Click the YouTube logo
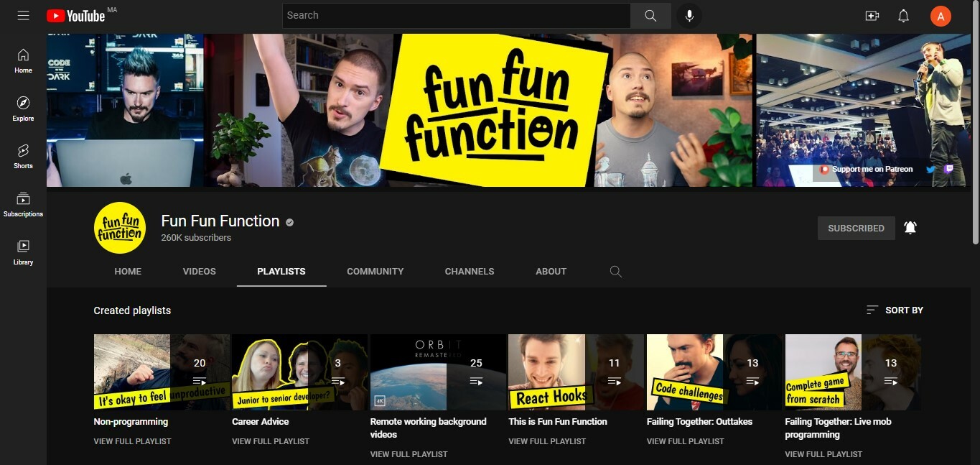The image size is (980, 465). pyautogui.click(x=77, y=15)
